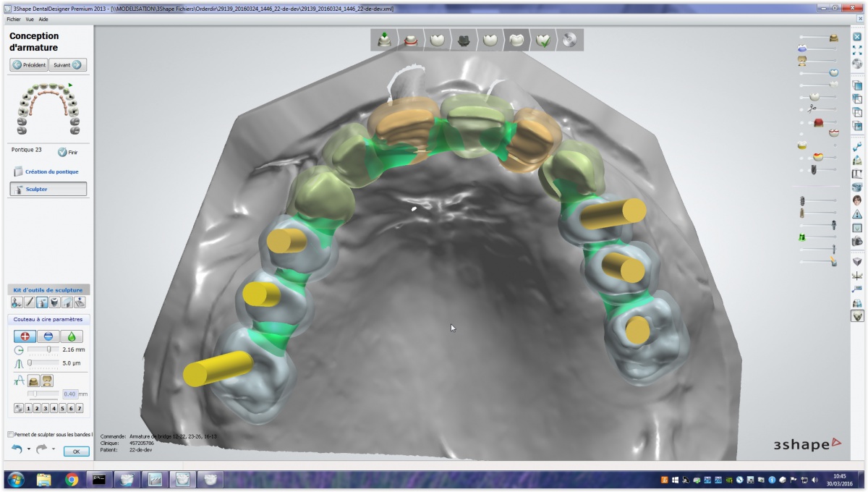The image size is (868, 492).
Task: Open the command prompt from the taskbar
Action: (x=99, y=479)
